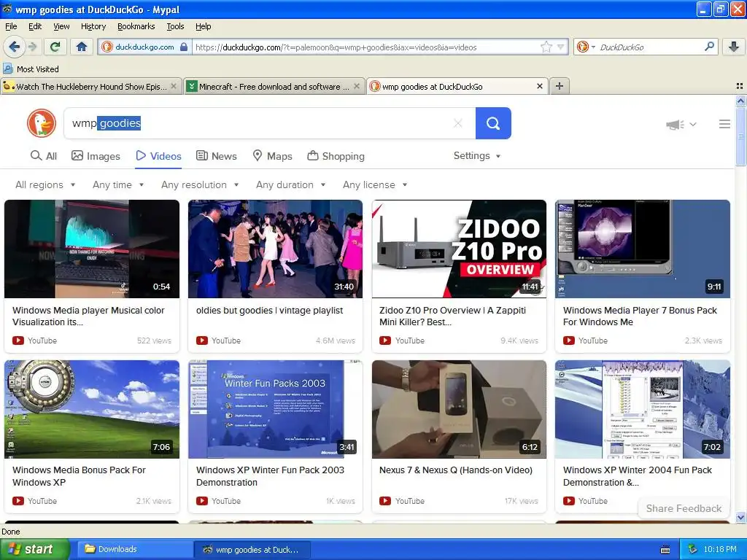Open the Tools menu
The image size is (747, 560).
(175, 26)
